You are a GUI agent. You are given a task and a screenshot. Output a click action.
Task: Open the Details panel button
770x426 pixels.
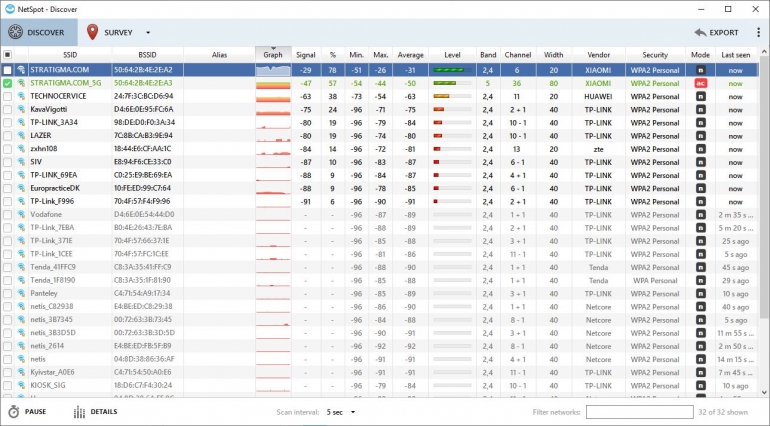point(95,412)
